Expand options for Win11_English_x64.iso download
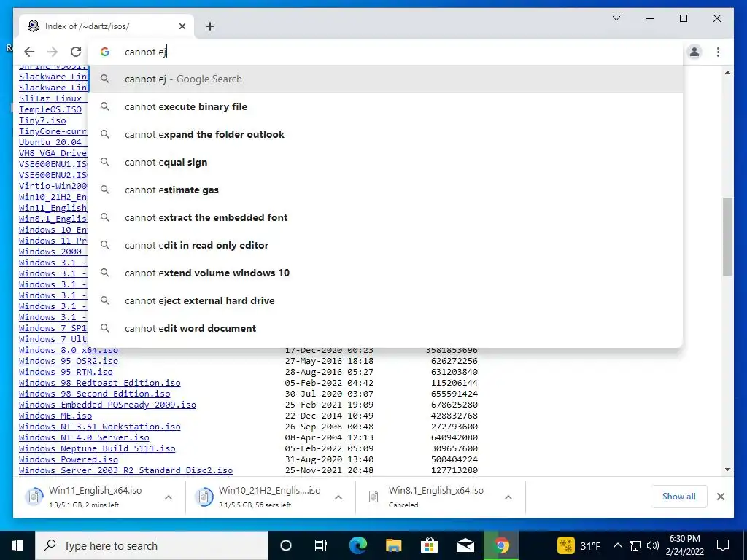Image resolution: width=747 pixels, height=560 pixels. pyautogui.click(x=169, y=497)
